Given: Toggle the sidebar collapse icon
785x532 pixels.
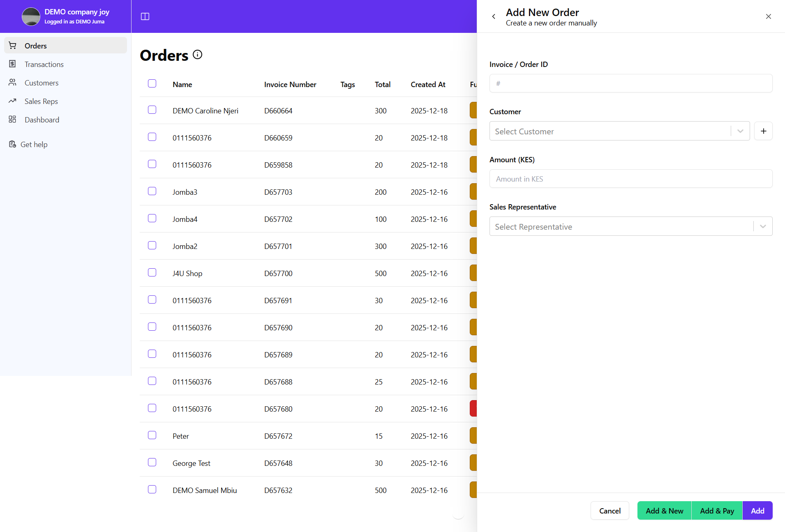Looking at the screenshot, I should coord(145,16).
